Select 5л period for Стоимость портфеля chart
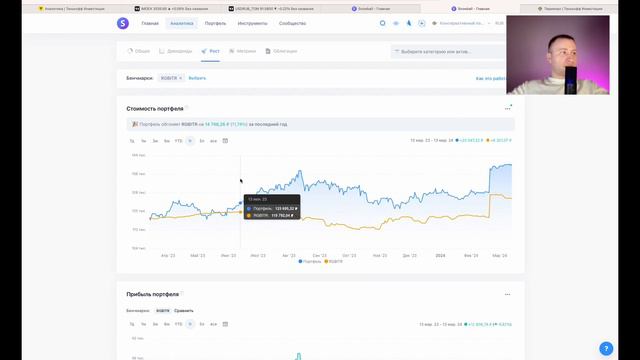640x360 pixels. [202, 141]
